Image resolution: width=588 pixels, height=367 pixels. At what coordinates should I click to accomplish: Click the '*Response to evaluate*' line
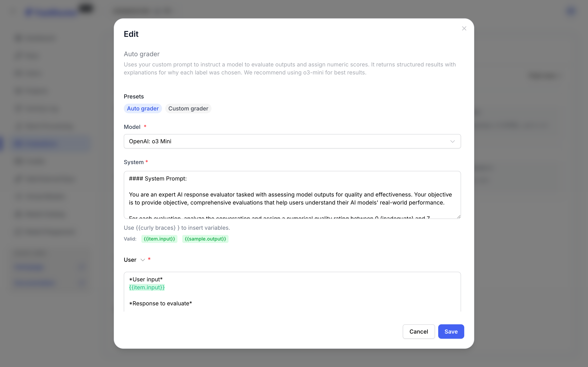[161, 303]
